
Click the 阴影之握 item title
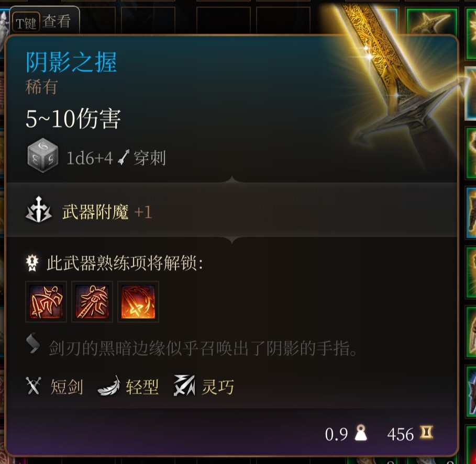point(71,62)
